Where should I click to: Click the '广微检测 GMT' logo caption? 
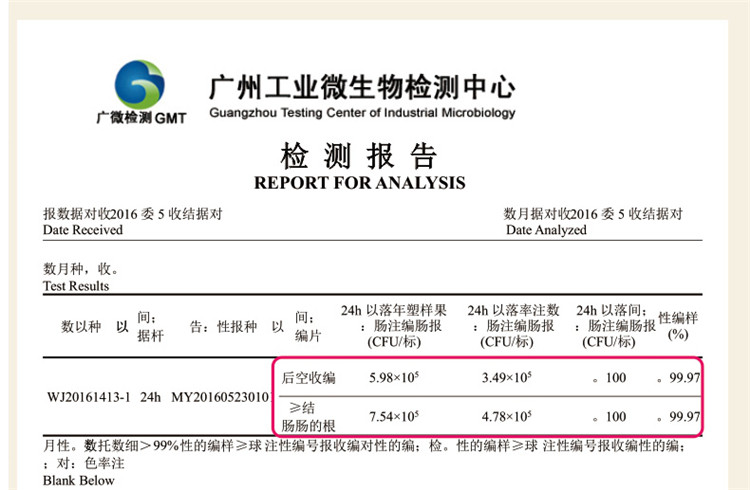click(141, 118)
